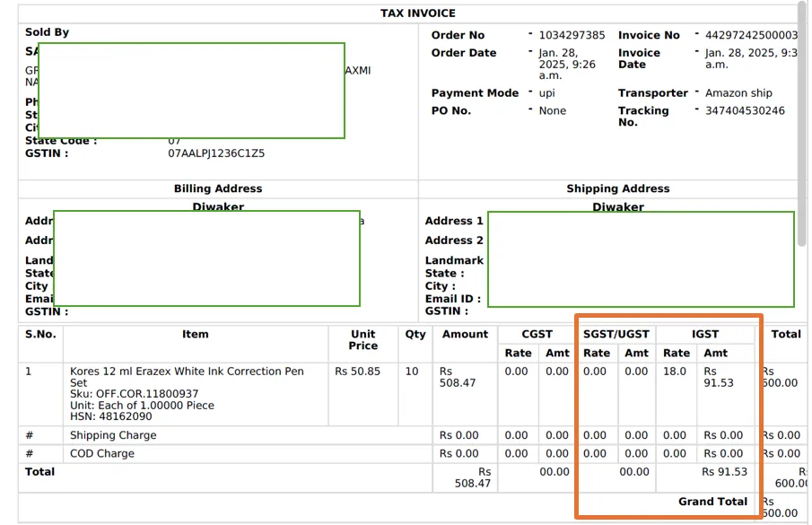This screenshot has height=525, width=812.
Task: Click the Amazon ship transporter value
Action: (738, 93)
